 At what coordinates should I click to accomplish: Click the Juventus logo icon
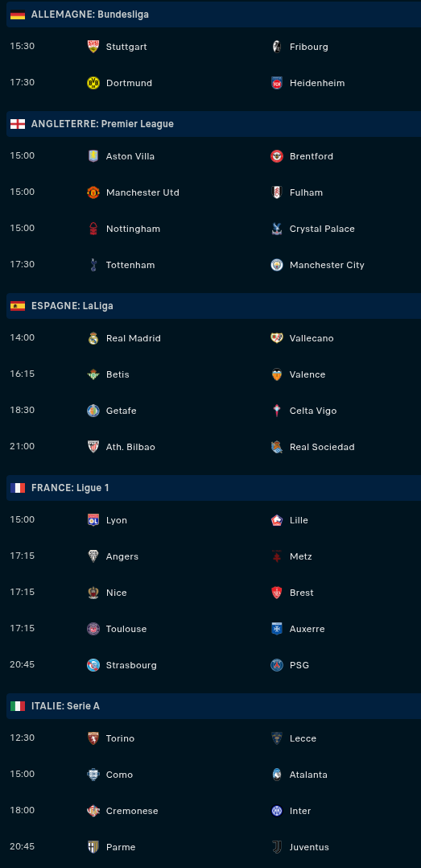point(277,847)
